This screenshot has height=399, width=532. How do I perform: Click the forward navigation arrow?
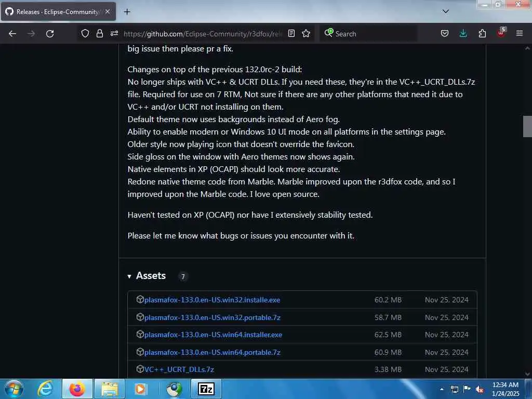31,34
